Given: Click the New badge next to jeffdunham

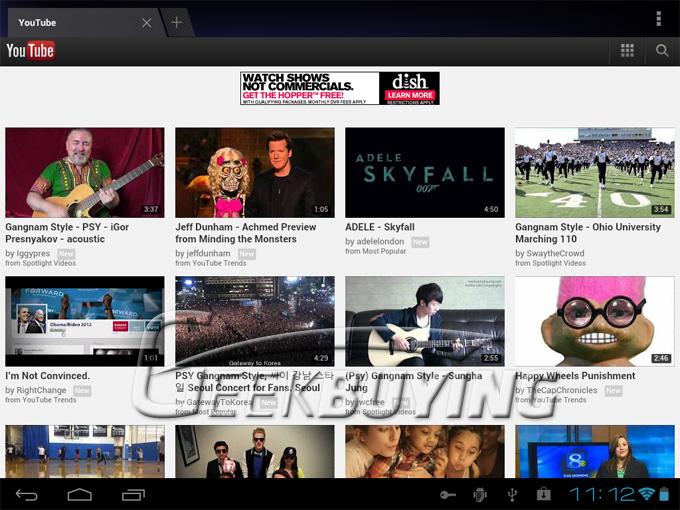Looking at the screenshot, I should tap(247, 254).
